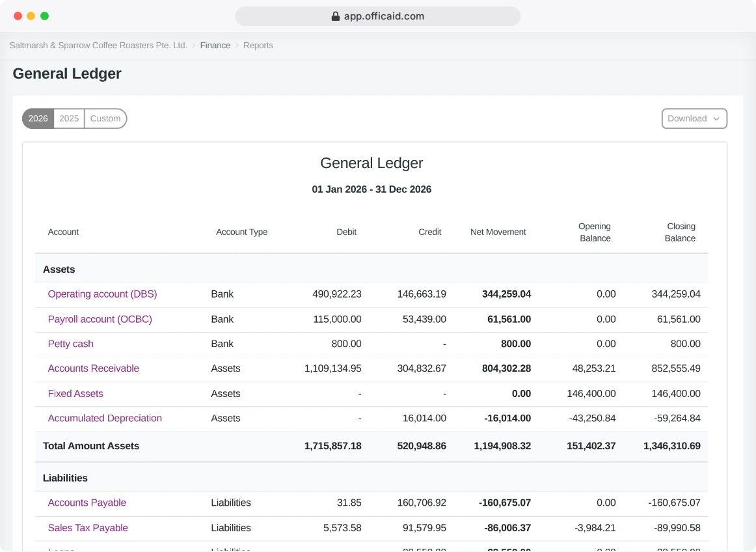The image size is (756, 552).
Task: Select the net movement value 344,259.04
Action: click(506, 294)
